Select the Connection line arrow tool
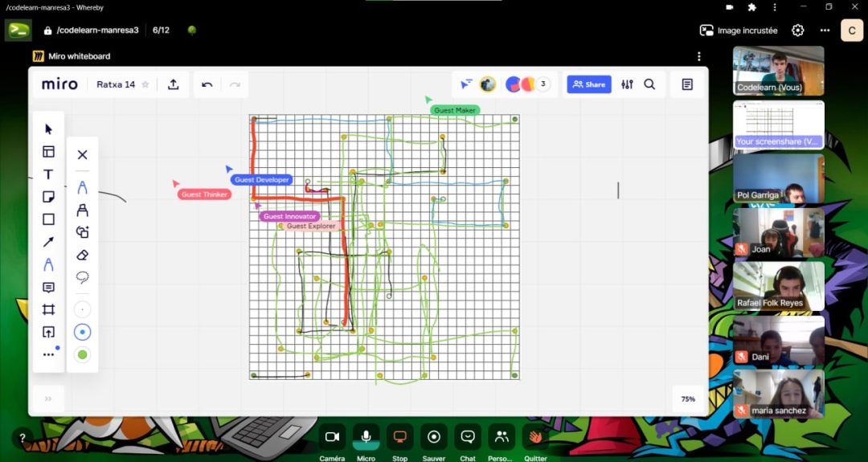Image resolution: width=868 pixels, height=462 pixels. click(49, 242)
